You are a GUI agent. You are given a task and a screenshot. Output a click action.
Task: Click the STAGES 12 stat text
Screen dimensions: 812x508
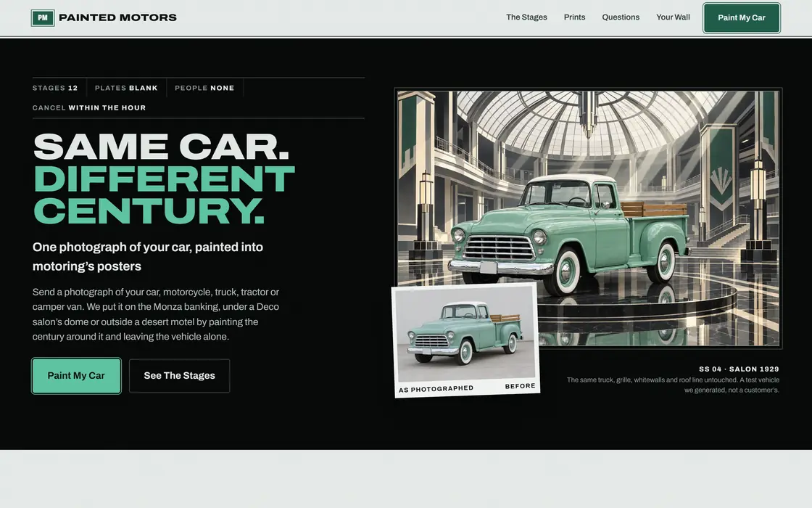click(x=55, y=88)
